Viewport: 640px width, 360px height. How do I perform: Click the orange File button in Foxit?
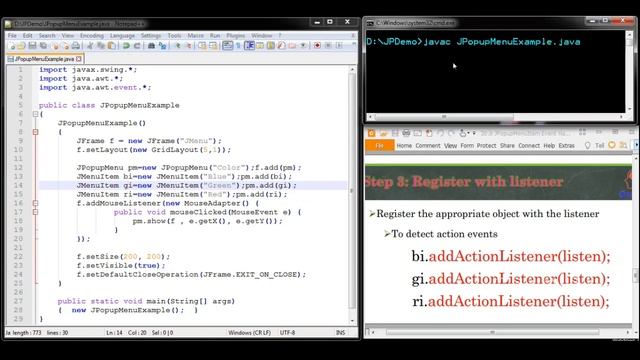[x=379, y=145]
